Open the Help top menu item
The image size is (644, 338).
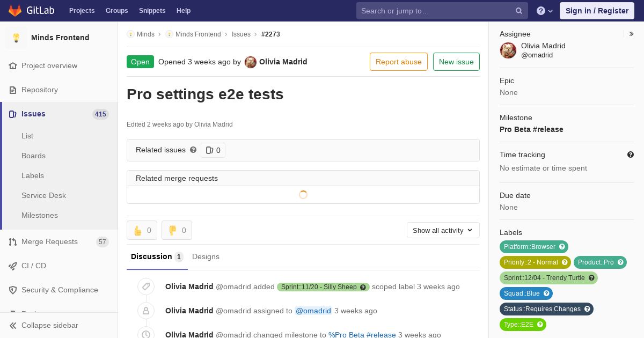tap(184, 11)
